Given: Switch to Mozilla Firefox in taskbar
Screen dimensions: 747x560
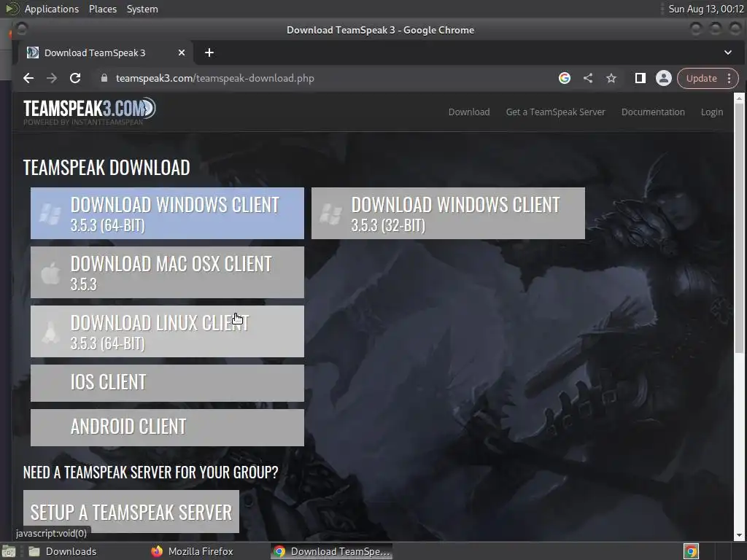Looking at the screenshot, I should click(x=192, y=551).
